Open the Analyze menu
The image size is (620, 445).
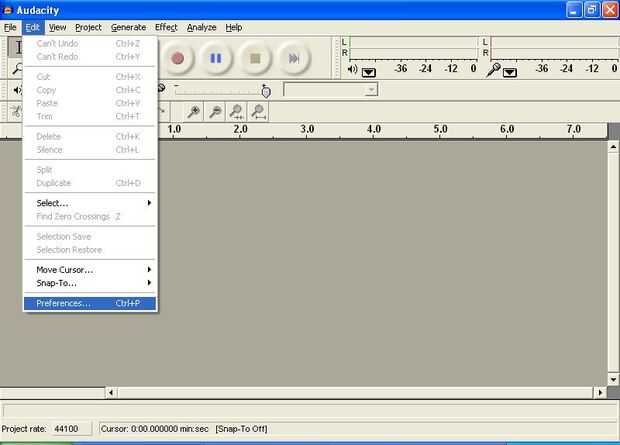click(x=202, y=27)
